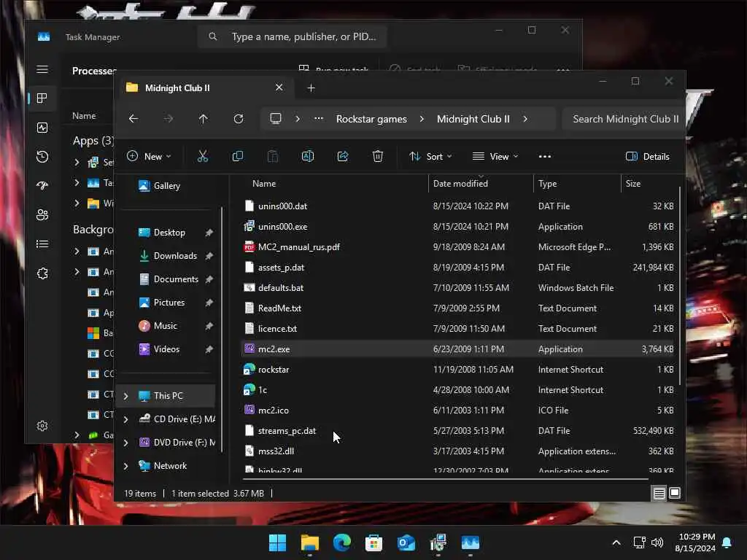Go back with the Back arrow

point(133,119)
